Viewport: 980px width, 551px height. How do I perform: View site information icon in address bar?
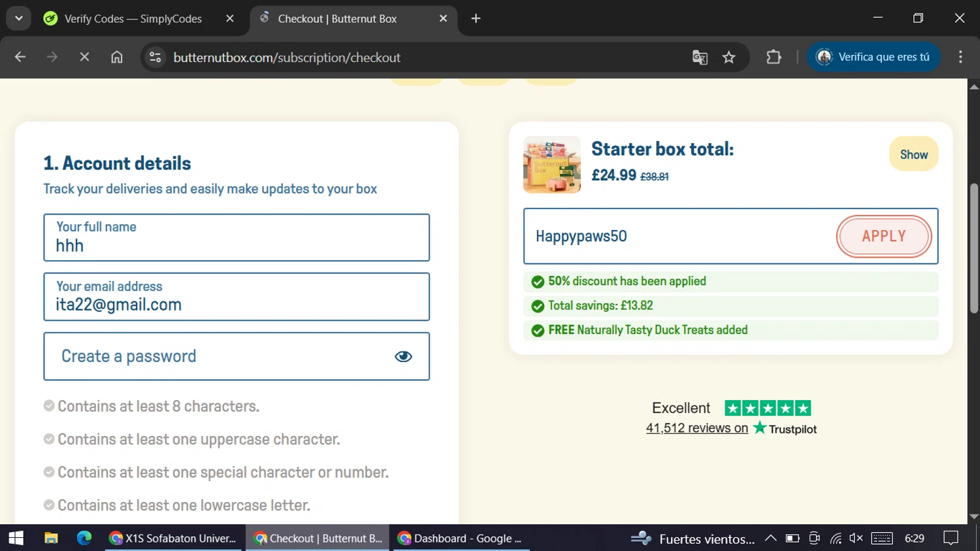155,58
